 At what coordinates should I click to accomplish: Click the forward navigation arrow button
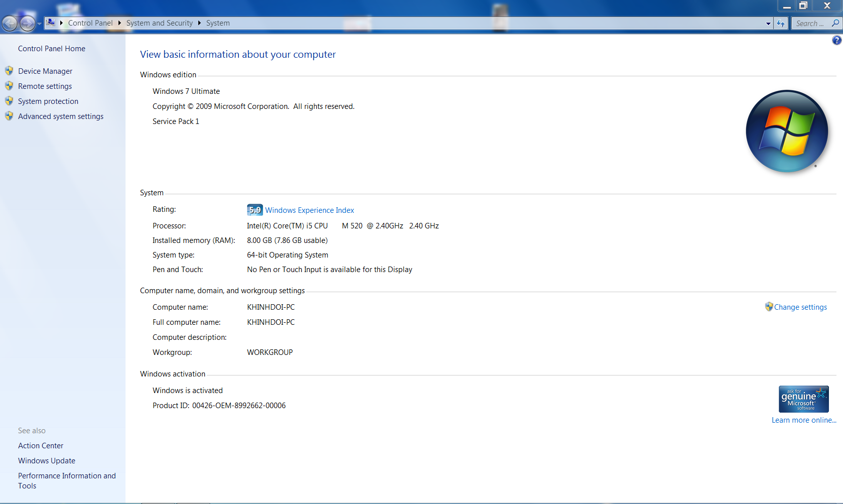(27, 23)
